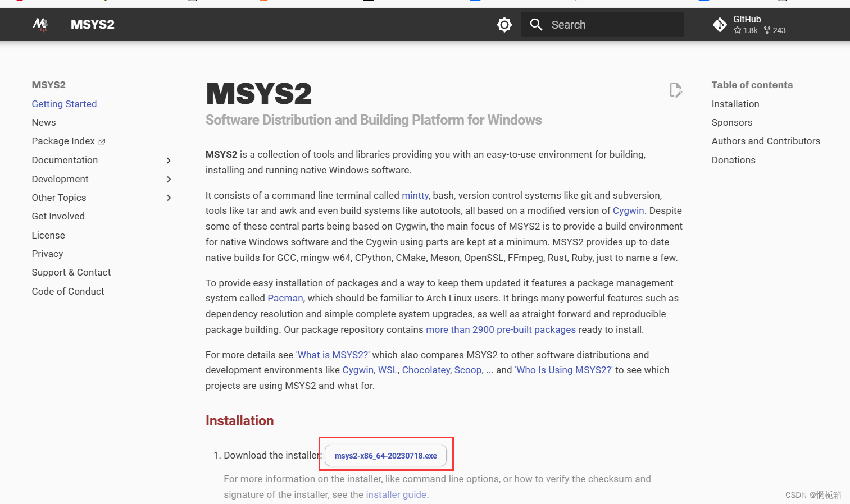Expand the Documentation sidebar section
850x504 pixels.
point(169,160)
